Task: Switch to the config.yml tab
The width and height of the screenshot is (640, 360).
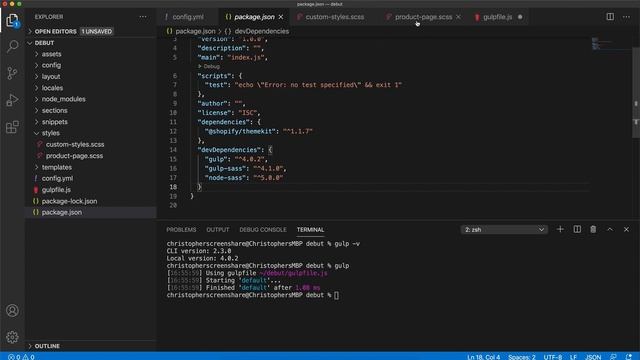Action: click(188, 17)
